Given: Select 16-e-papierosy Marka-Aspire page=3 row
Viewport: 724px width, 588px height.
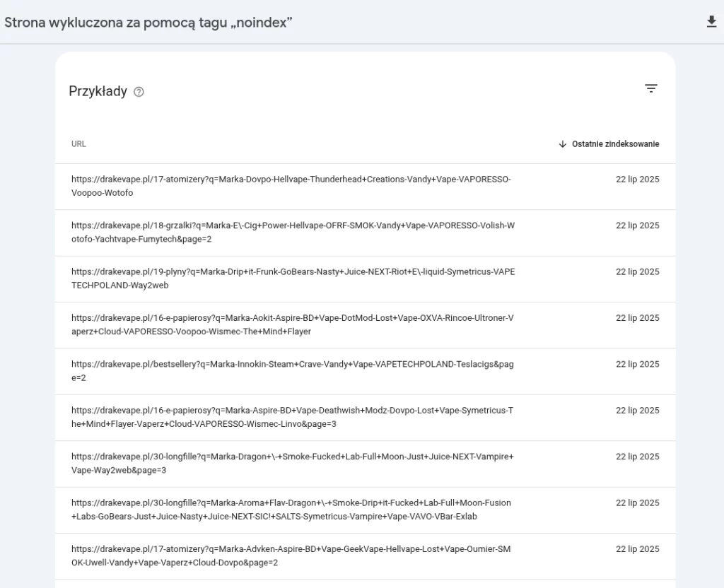Looking at the screenshot, I should tap(292, 417).
